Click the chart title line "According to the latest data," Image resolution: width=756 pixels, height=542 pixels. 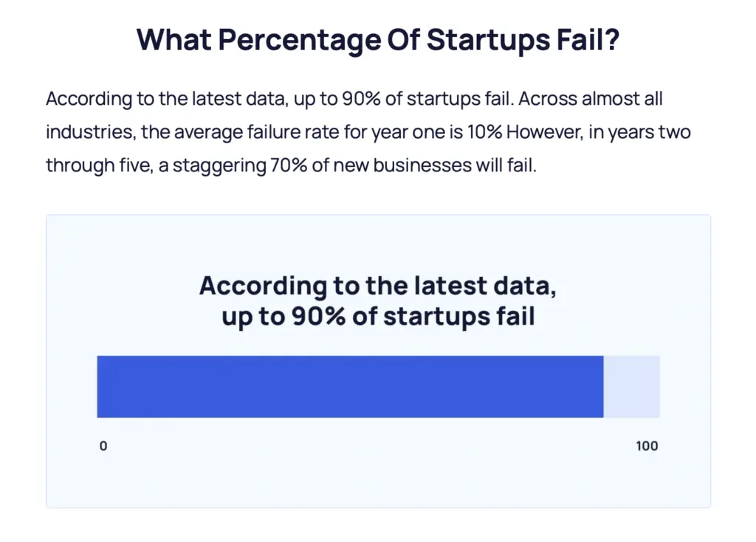point(377,286)
